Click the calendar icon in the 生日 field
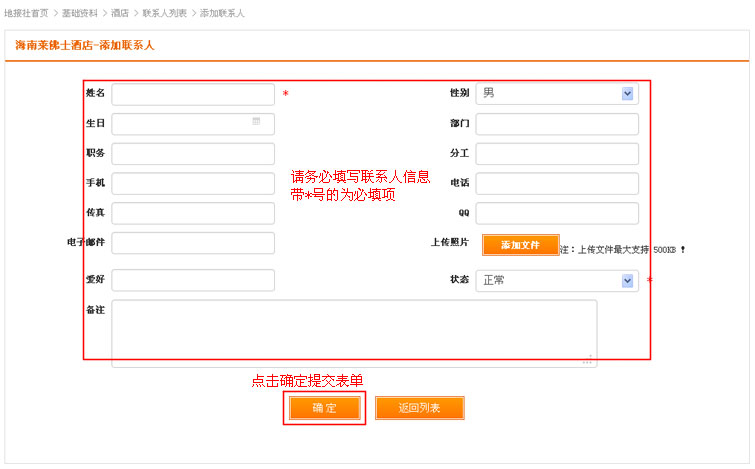This screenshot has height=469, width=755. [257, 121]
